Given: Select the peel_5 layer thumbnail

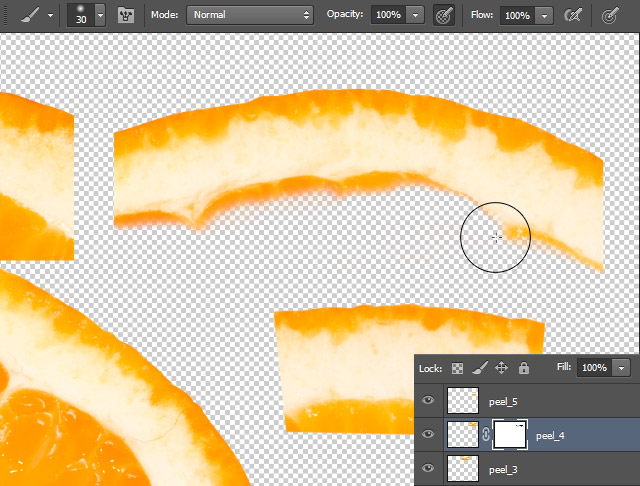Looking at the screenshot, I should tap(463, 400).
